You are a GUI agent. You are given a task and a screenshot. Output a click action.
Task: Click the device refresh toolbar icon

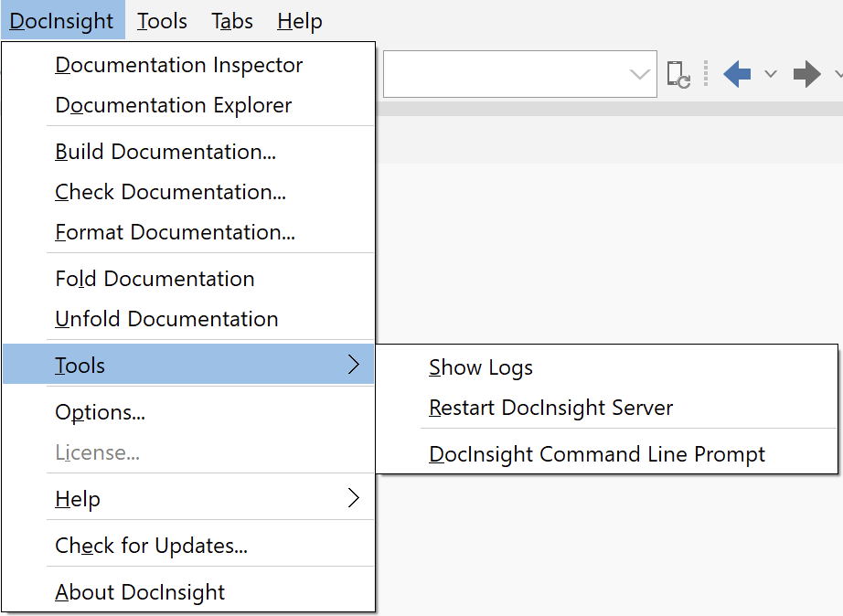678,74
